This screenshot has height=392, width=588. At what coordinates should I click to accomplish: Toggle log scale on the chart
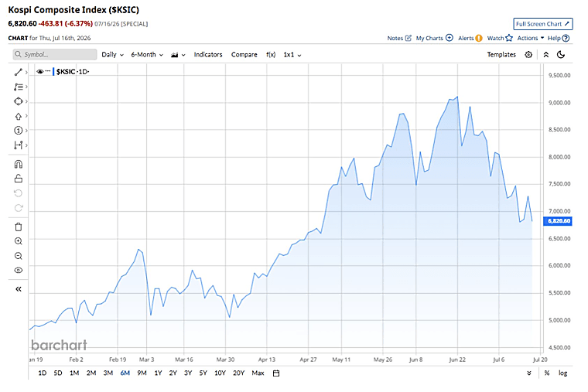click(x=563, y=373)
